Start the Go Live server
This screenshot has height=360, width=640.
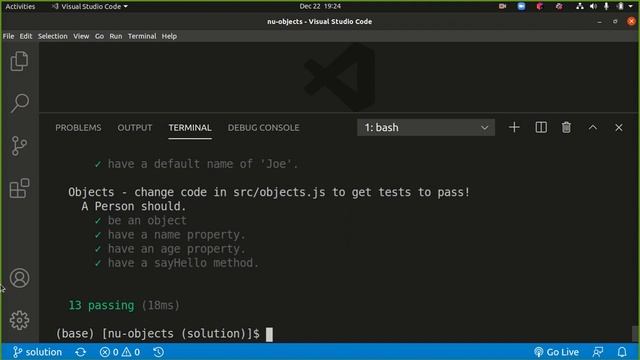point(556,352)
